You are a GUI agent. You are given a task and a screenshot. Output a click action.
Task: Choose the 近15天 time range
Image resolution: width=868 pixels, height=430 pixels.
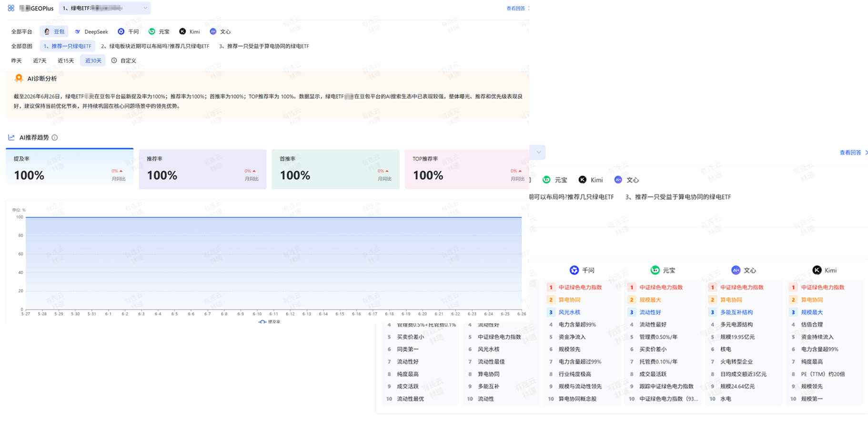coord(66,60)
